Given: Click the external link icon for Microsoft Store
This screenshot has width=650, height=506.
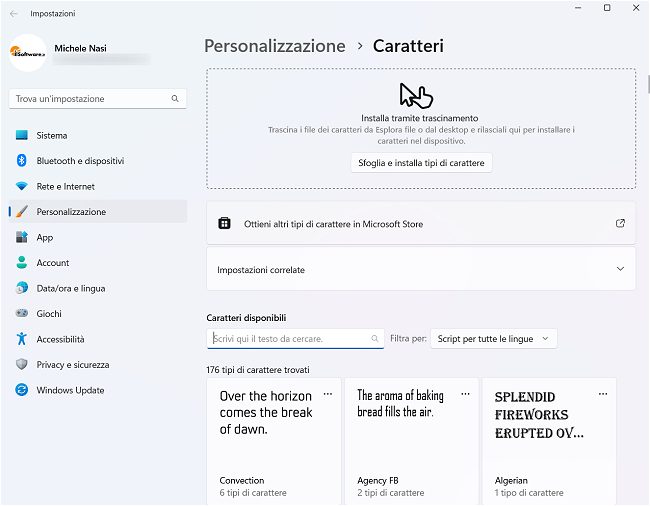Looking at the screenshot, I should pyautogui.click(x=620, y=223).
